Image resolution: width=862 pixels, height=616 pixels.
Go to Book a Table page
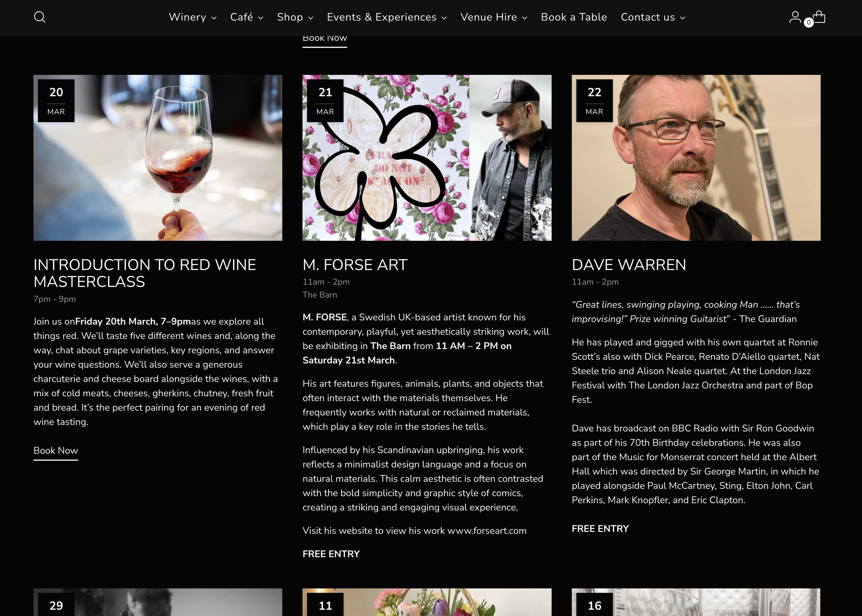pyautogui.click(x=573, y=18)
